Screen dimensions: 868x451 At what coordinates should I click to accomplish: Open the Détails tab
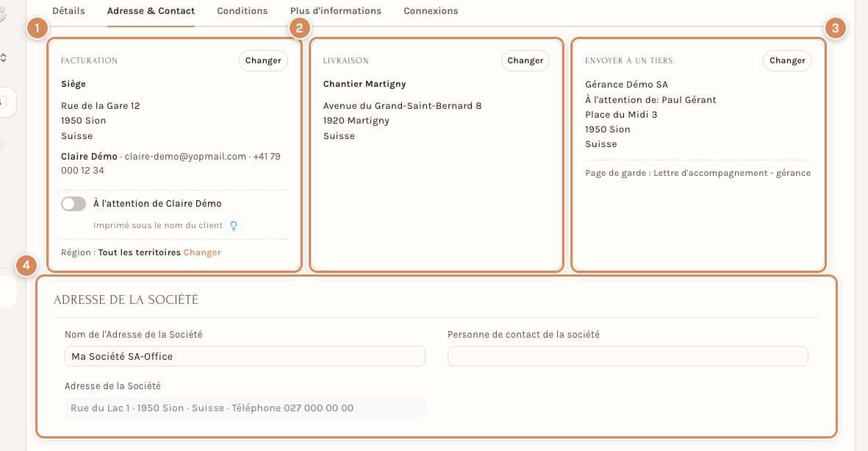tap(68, 10)
